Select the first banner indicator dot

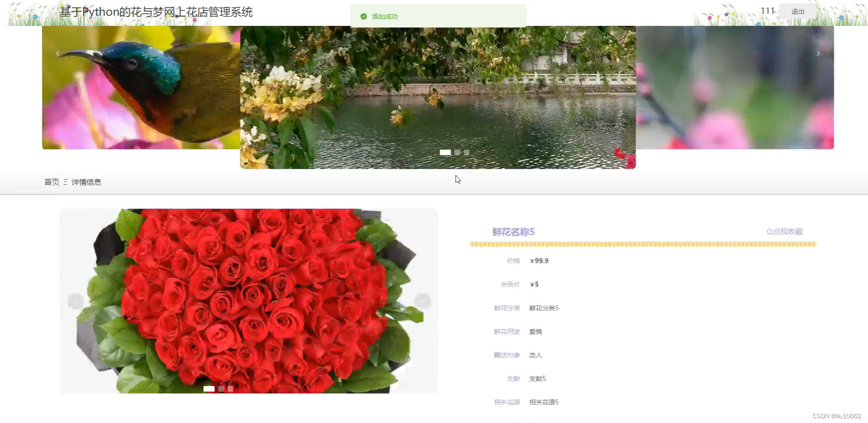point(445,152)
